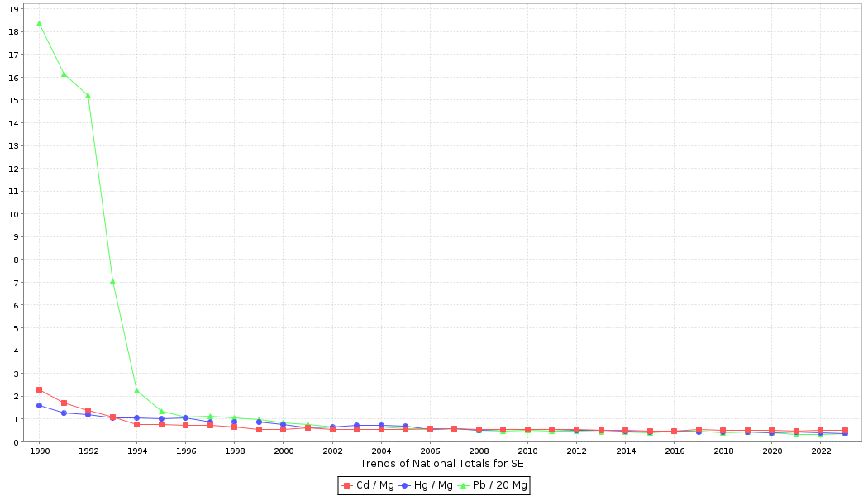
Task: Click the red square legend marker
Action: click(347, 485)
